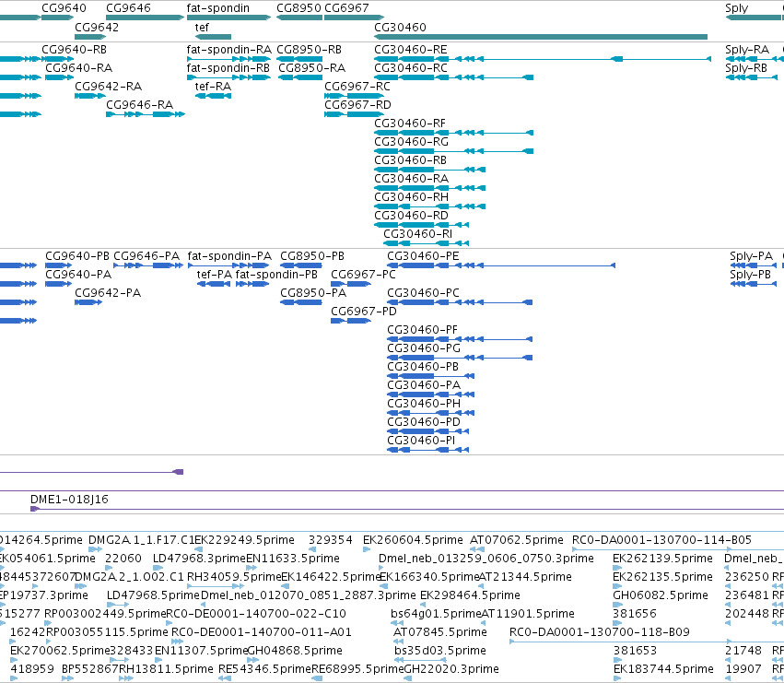Viewport: 784px width, 683px height.
Task: Select EST label DMG2A.1_1.F17.C1
Action: click(x=142, y=540)
